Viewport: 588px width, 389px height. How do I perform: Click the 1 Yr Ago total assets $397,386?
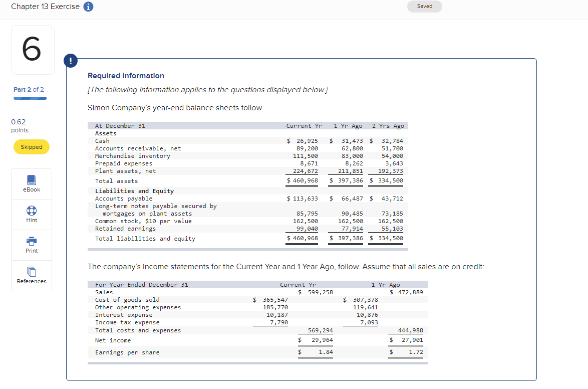346,180
